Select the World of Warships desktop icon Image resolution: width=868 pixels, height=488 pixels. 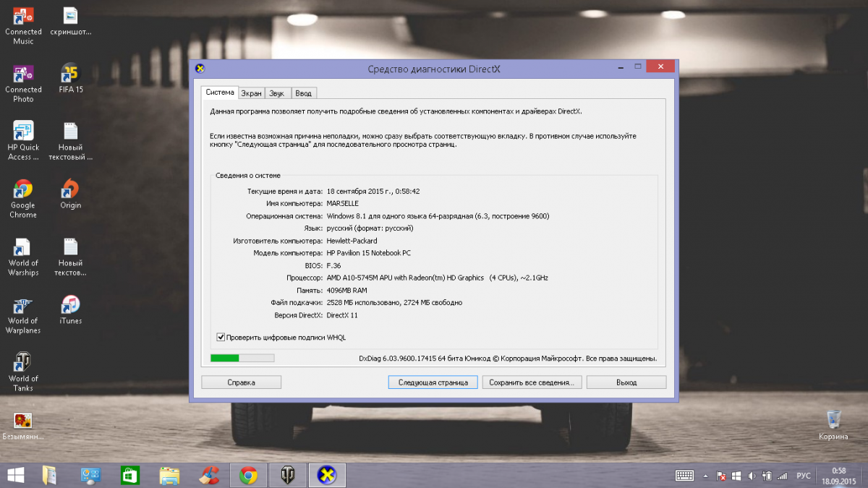click(x=23, y=256)
